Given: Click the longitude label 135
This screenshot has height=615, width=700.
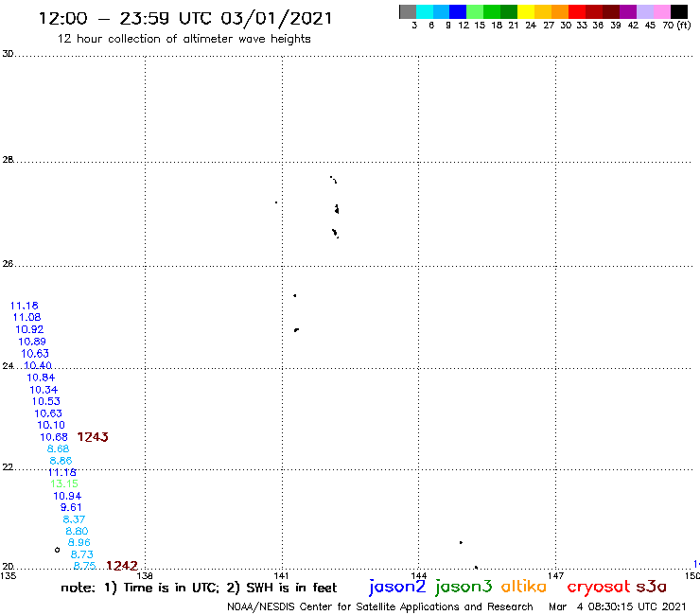Looking at the screenshot, I should tap(8, 575).
